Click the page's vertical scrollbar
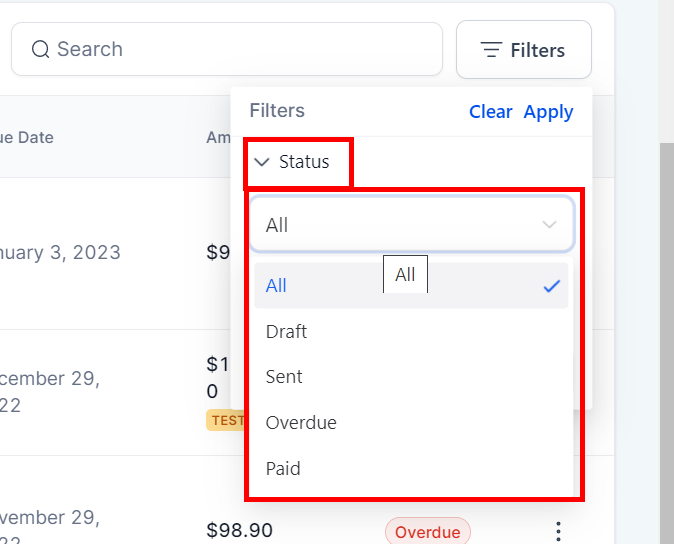Viewport: 674px width, 544px height. click(x=666, y=300)
